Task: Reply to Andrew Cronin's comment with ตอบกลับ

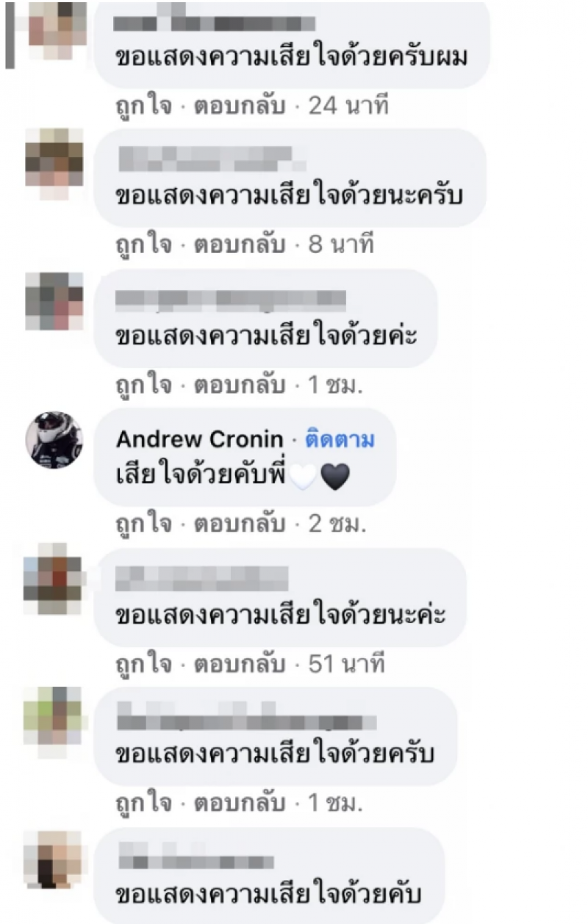Action: 239,524
